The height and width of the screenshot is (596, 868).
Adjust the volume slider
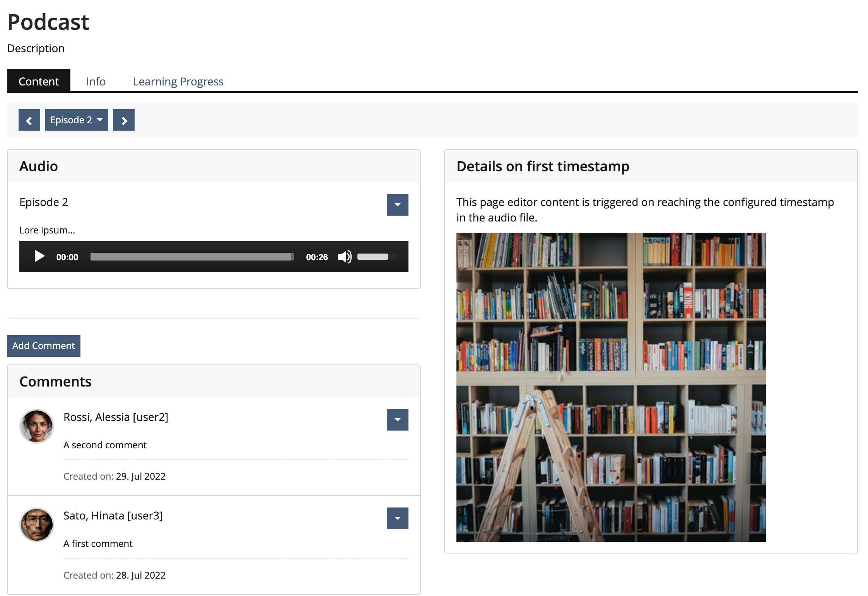pos(373,257)
